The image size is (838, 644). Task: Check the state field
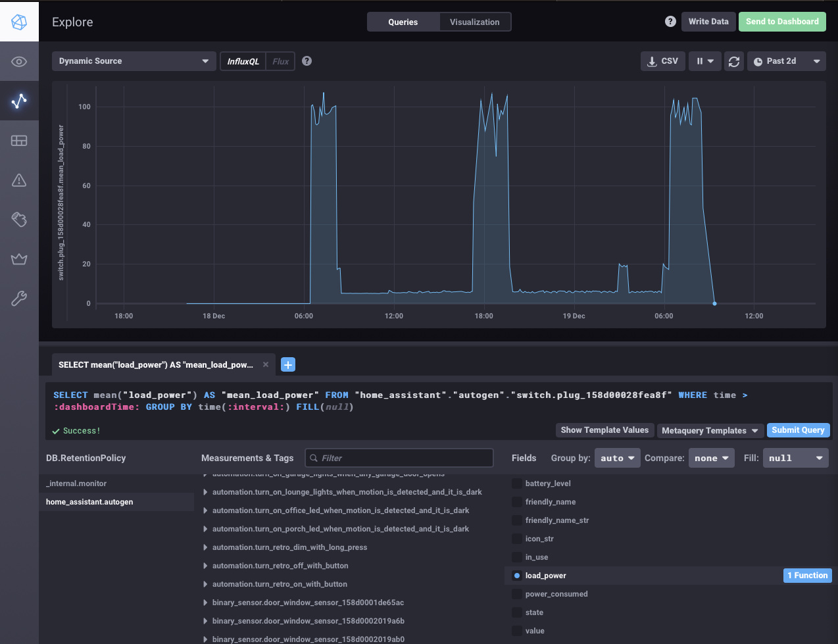[x=517, y=612]
